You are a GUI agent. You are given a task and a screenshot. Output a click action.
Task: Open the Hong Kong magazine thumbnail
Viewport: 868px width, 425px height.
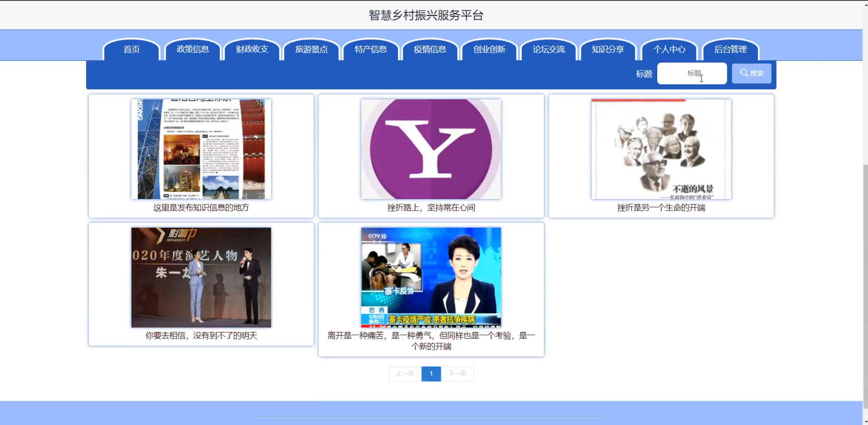(201, 149)
